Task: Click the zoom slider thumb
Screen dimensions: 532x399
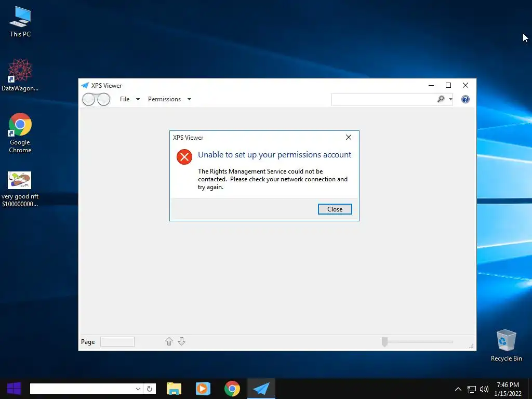Action: [384, 342]
